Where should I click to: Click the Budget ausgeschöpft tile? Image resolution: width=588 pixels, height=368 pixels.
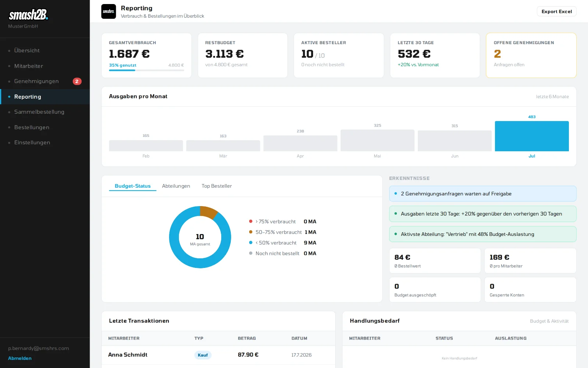(x=435, y=290)
